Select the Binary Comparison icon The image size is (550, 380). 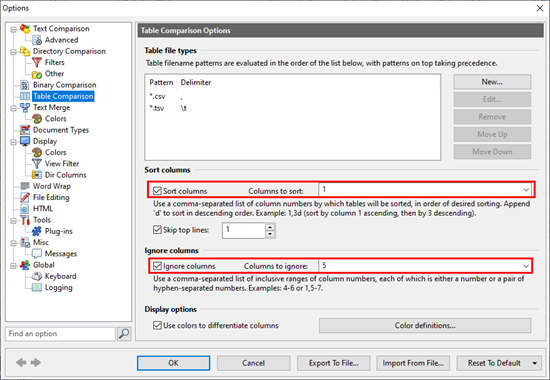(x=25, y=85)
